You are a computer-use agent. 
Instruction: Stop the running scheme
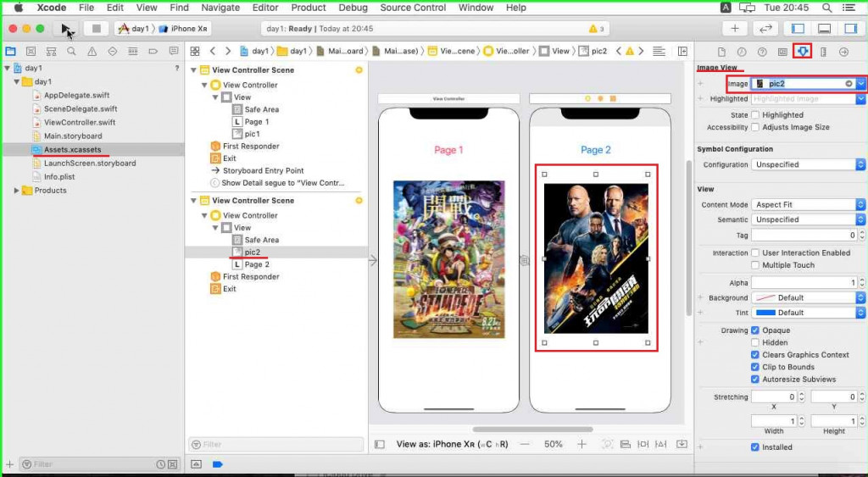point(97,29)
